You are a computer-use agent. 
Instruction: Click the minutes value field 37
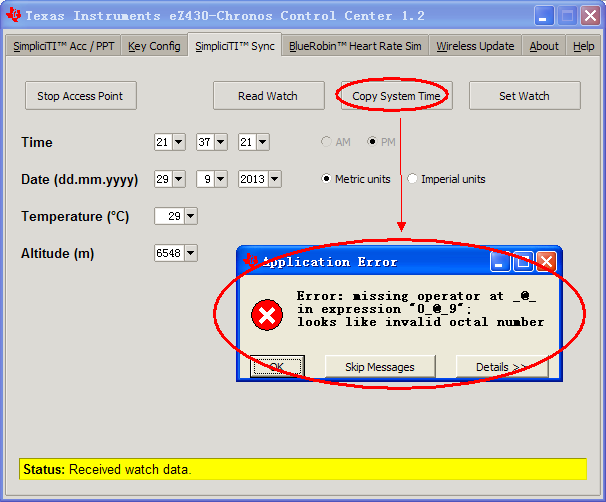coord(205,142)
